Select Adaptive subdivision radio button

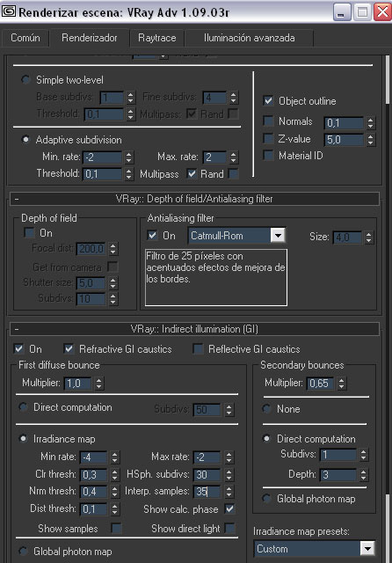[25, 140]
